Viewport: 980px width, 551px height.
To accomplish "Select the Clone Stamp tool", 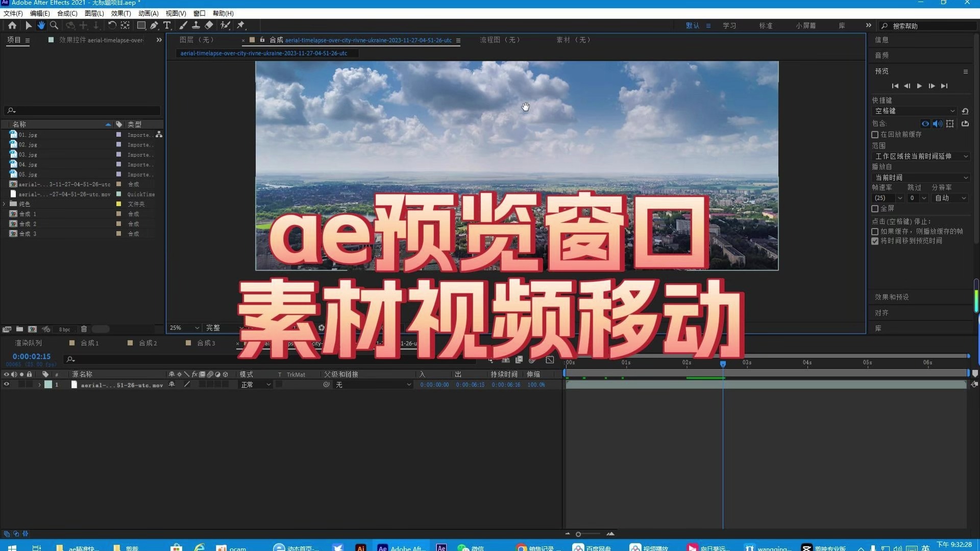I will tap(196, 26).
